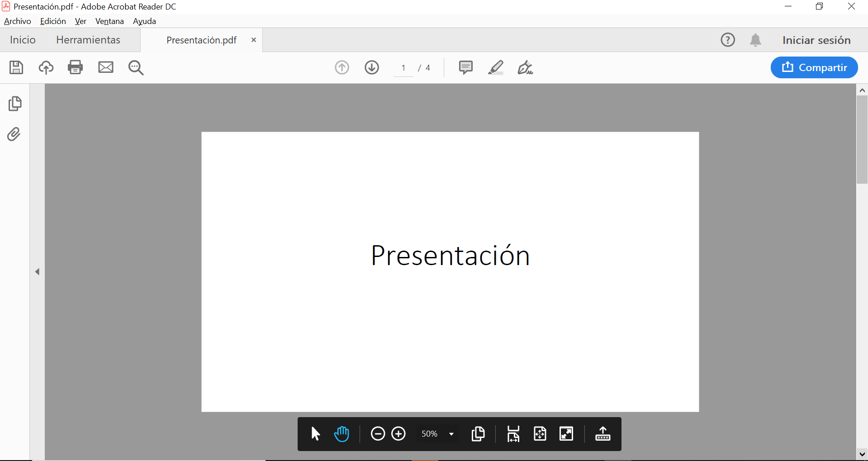Go to next page arrow icon
The image size is (868, 461).
pyautogui.click(x=372, y=67)
